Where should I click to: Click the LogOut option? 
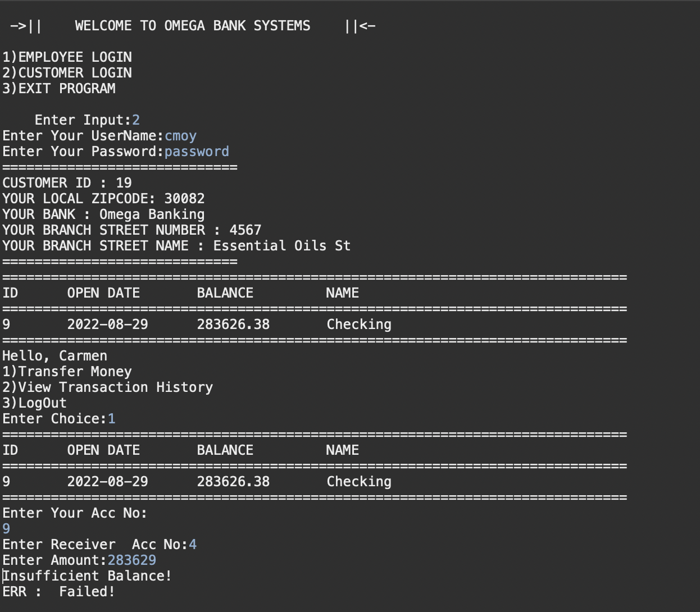pos(35,403)
